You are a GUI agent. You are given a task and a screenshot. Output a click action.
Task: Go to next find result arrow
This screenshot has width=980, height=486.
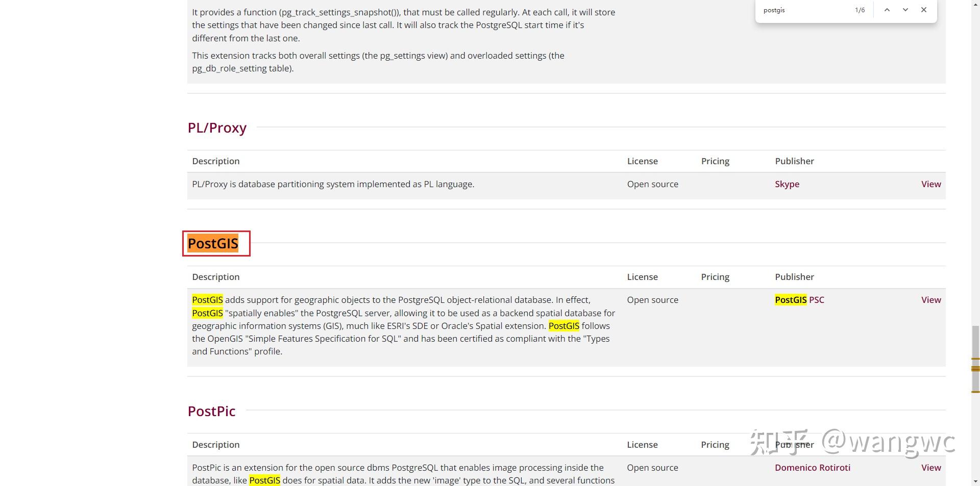pyautogui.click(x=905, y=10)
